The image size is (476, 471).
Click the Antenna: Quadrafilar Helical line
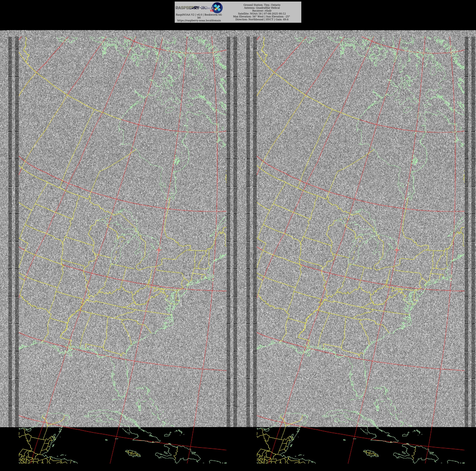pos(262,8)
